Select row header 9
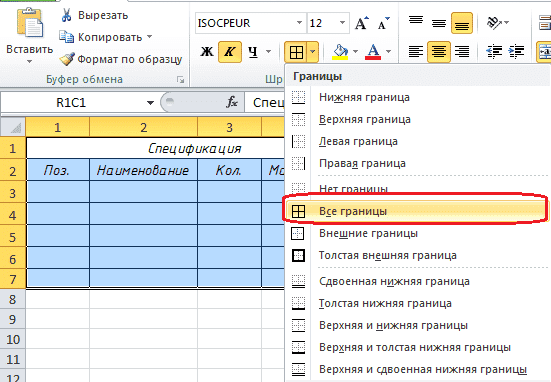Viewport: 551px width, 382px height. point(13,319)
